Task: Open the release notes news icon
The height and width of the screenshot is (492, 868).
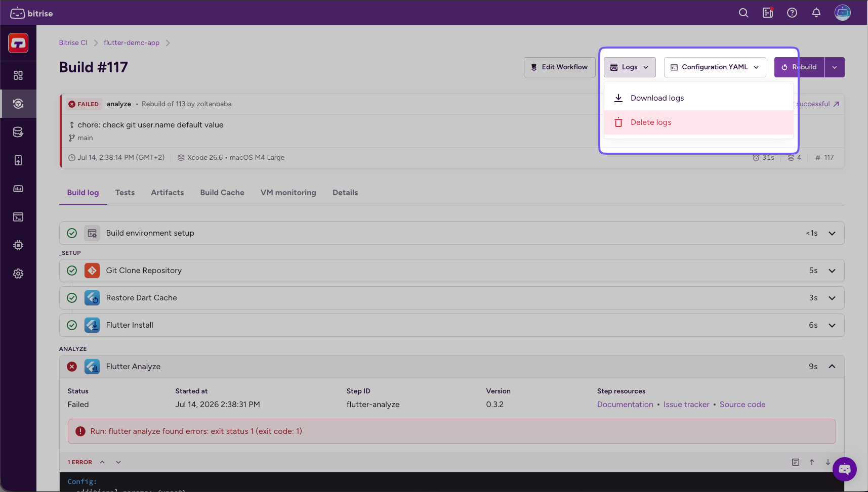Action: coord(768,13)
